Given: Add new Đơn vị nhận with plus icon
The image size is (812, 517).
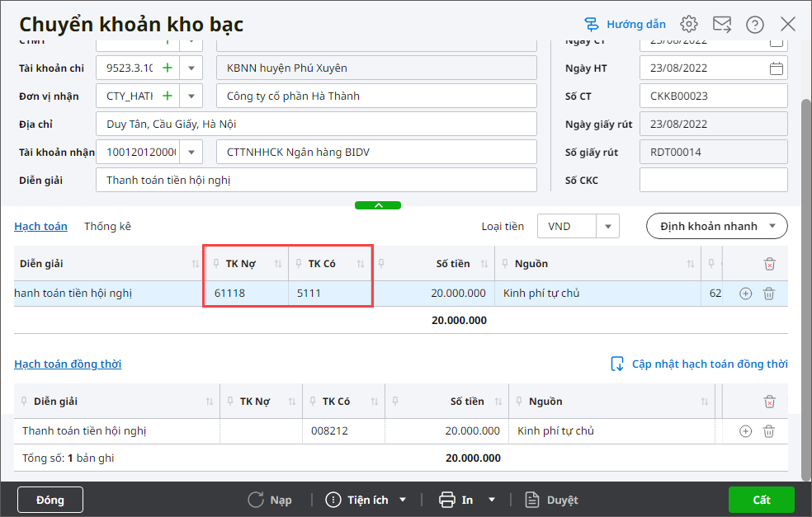Looking at the screenshot, I should (x=168, y=96).
